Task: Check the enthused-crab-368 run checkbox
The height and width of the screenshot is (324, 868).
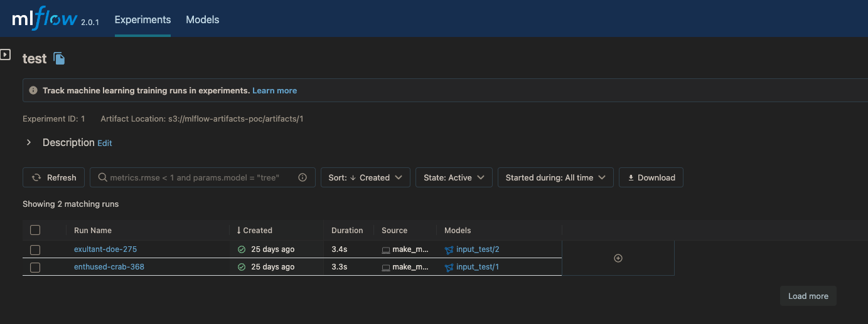Action: pos(35,267)
